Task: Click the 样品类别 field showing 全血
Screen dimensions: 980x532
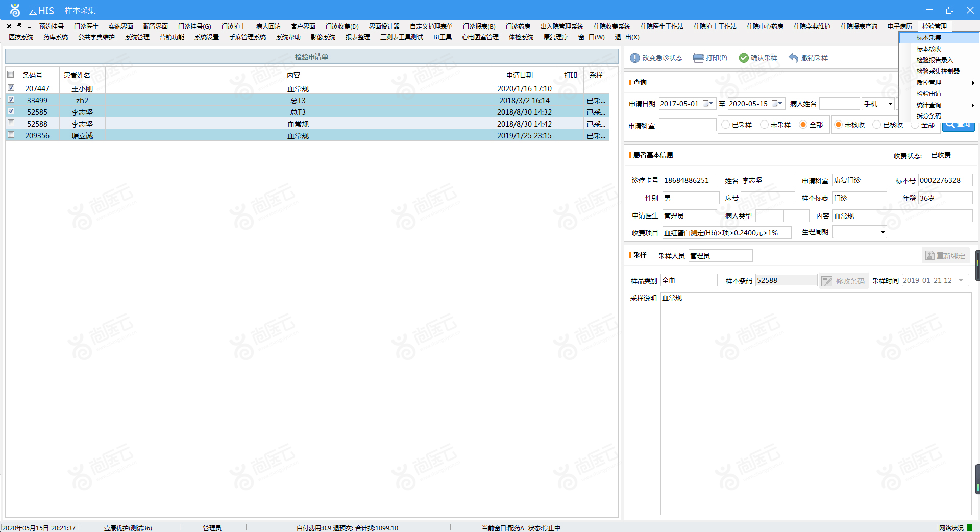Action: (x=689, y=280)
